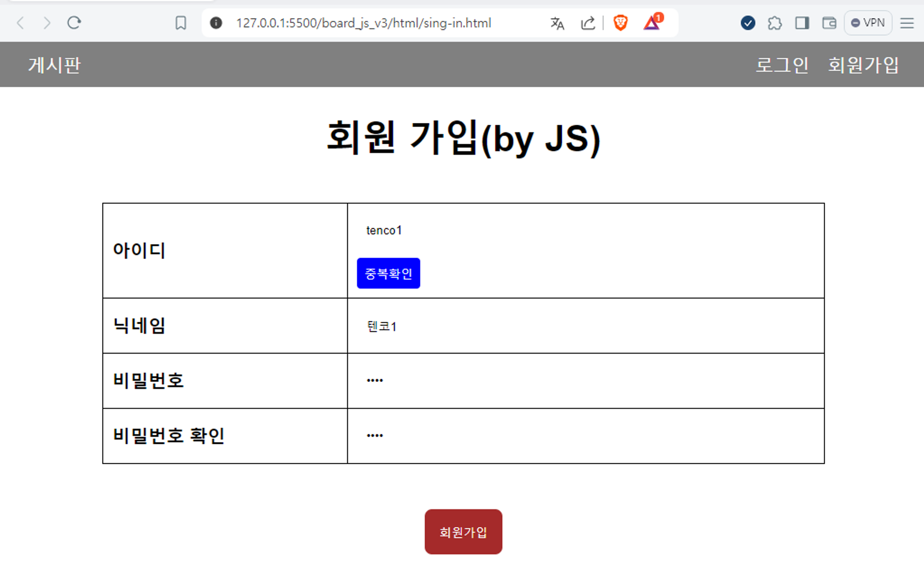
Task: Click the VPN toggle button
Action: tap(868, 23)
